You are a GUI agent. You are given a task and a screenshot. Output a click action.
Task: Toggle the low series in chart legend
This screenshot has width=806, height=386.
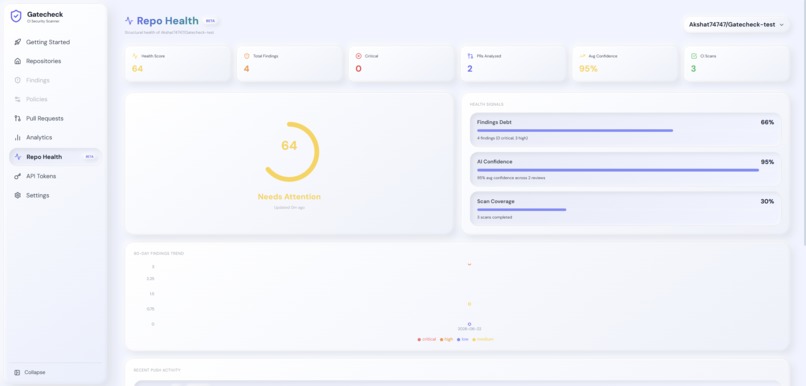pyautogui.click(x=463, y=339)
